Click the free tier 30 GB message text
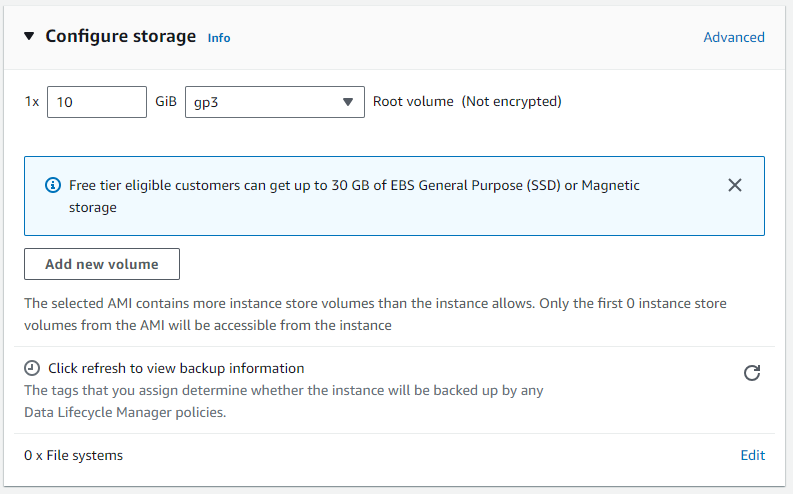Viewport: 793px width, 494px height. (x=354, y=196)
